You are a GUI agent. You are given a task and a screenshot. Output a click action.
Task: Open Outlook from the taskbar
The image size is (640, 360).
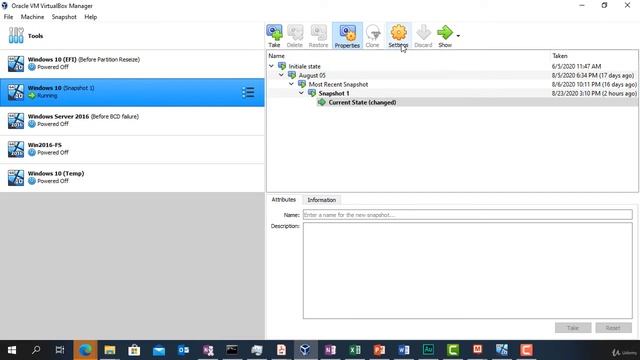[183, 350]
